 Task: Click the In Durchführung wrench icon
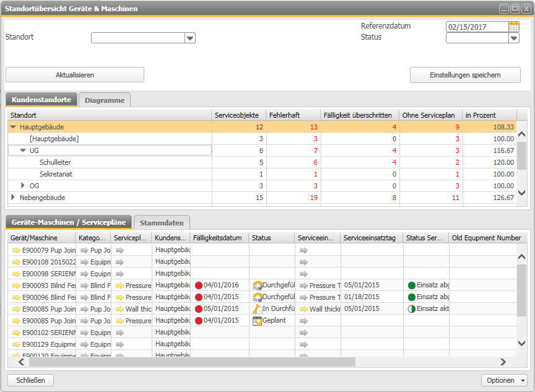pyautogui.click(x=257, y=309)
